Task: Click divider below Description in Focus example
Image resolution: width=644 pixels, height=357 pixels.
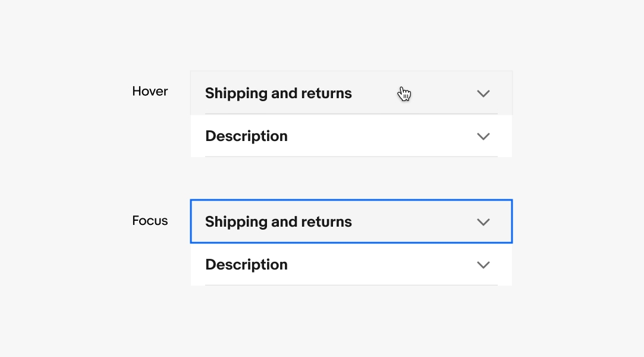Action: [x=351, y=285]
